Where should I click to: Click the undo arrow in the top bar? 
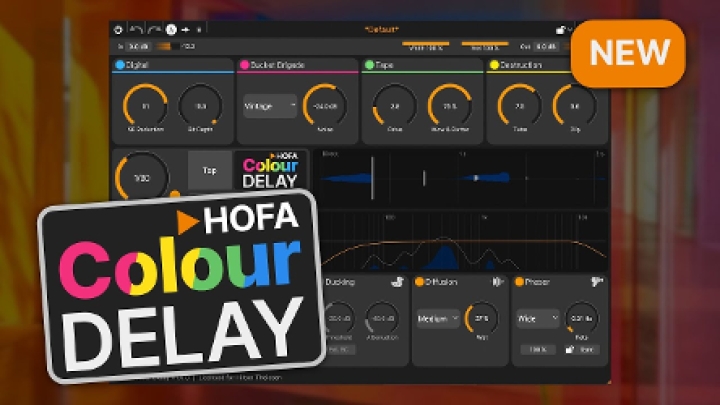[136, 30]
